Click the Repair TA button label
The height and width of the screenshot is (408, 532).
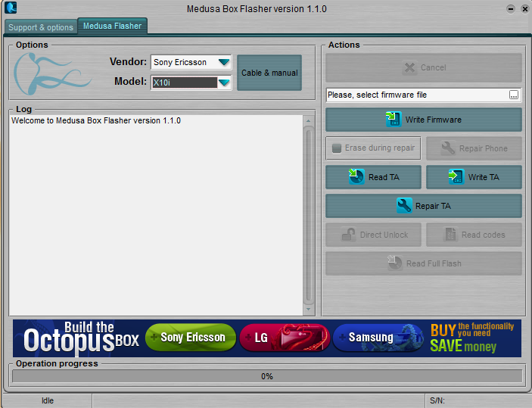(x=433, y=206)
